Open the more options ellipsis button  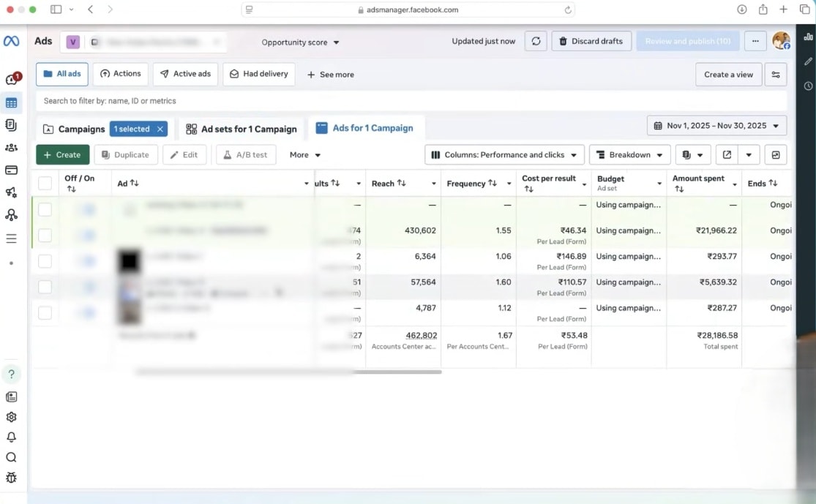click(x=755, y=42)
